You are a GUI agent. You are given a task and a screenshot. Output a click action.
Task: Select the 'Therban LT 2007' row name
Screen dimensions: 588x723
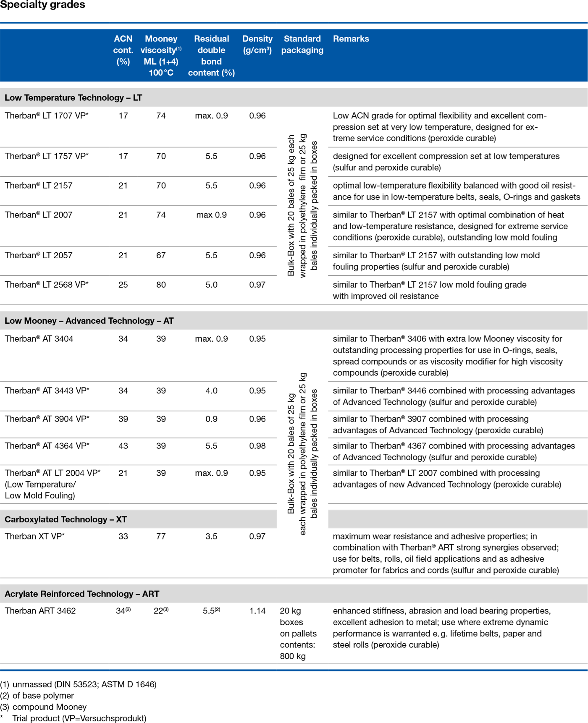pos(39,215)
